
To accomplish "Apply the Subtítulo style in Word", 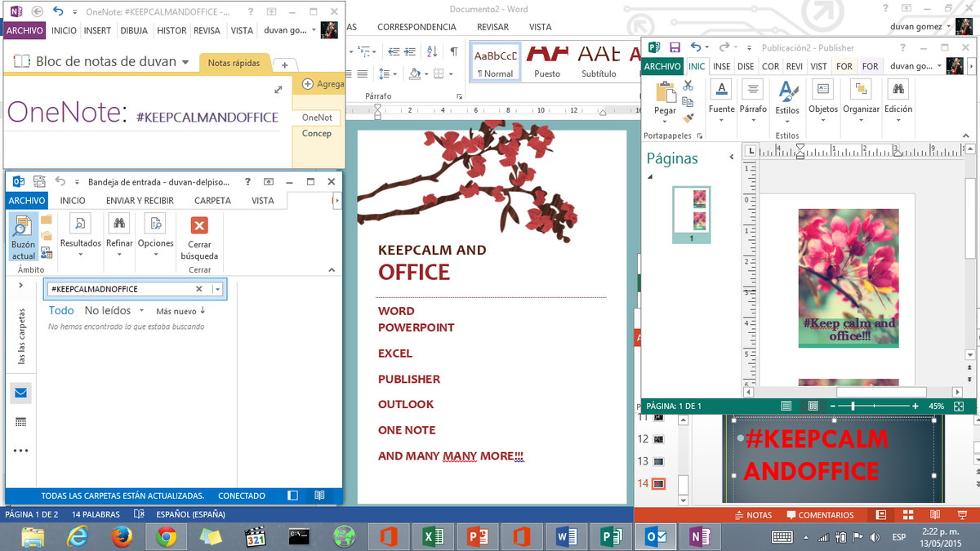I will tap(599, 62).
